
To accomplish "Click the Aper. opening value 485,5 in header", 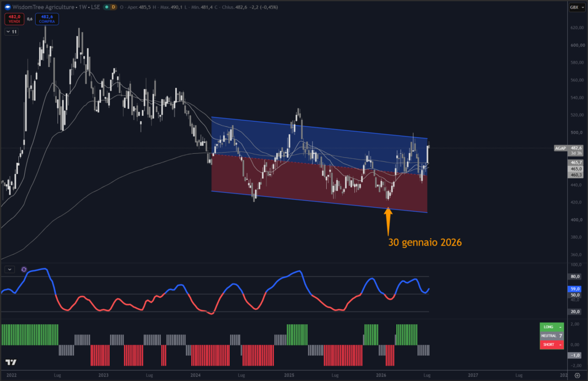I will [145, 7].
